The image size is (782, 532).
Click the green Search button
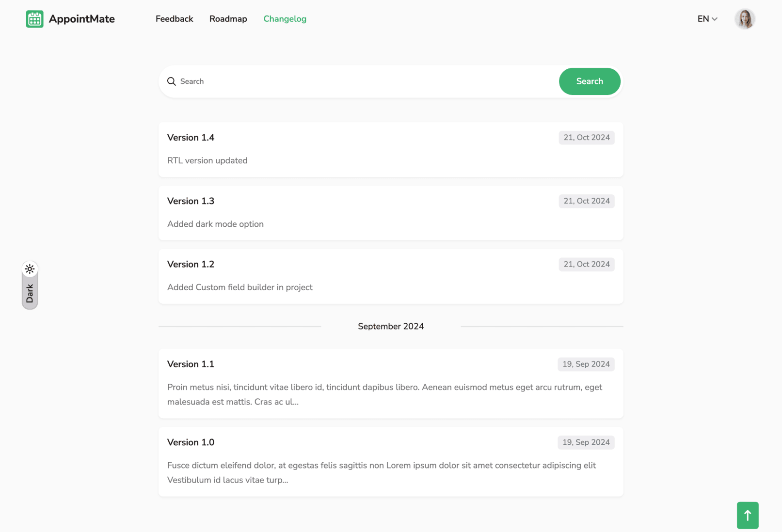pos(590,81)
